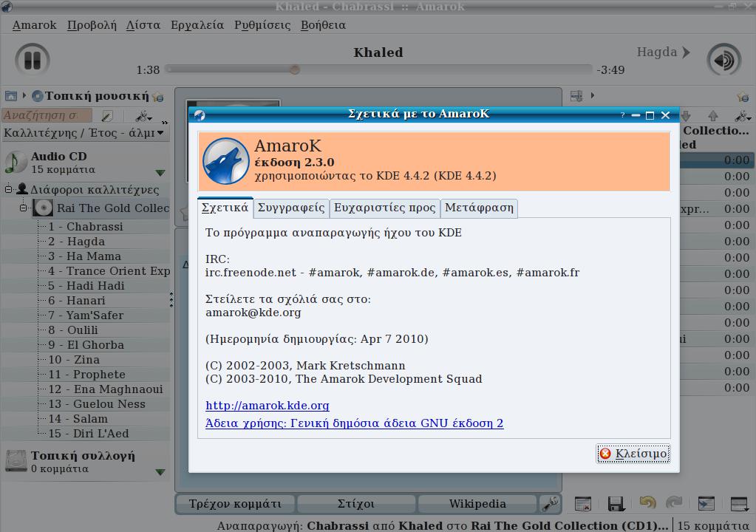Viewport: 756px width, 532px height.
Task: Click the redo arrow in playlist toolbar
Action: point(674,503)
